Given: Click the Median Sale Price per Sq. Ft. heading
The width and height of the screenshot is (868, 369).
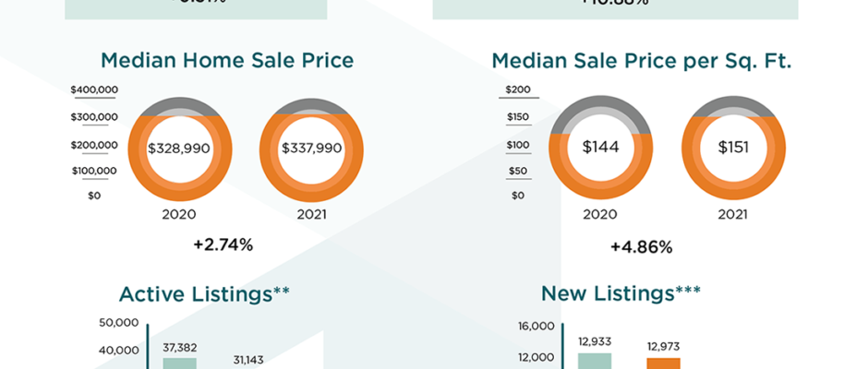Looking at the screenshot, I should coord(642,60).
